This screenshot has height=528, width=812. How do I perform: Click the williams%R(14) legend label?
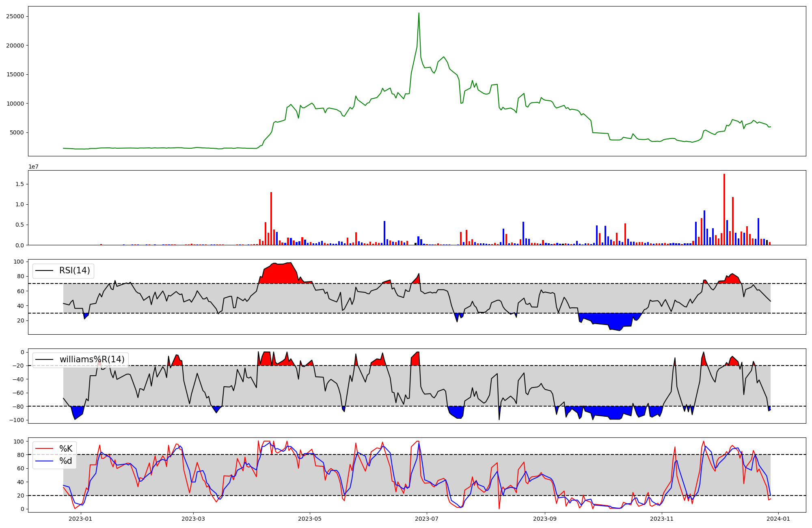pyautogui.click(x=92, y=359)
